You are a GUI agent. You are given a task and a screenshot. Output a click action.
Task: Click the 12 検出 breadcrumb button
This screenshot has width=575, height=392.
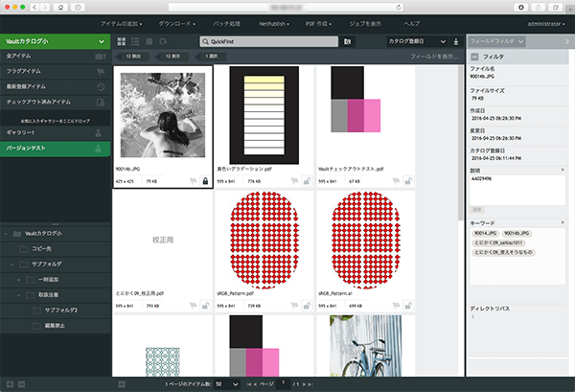(x=133, y=57)
